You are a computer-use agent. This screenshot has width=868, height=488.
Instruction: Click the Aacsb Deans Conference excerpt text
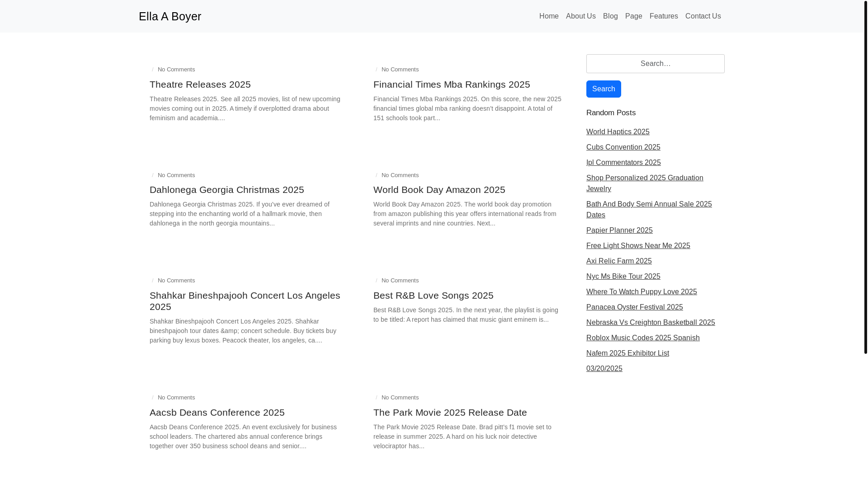[x=243, y=436]
